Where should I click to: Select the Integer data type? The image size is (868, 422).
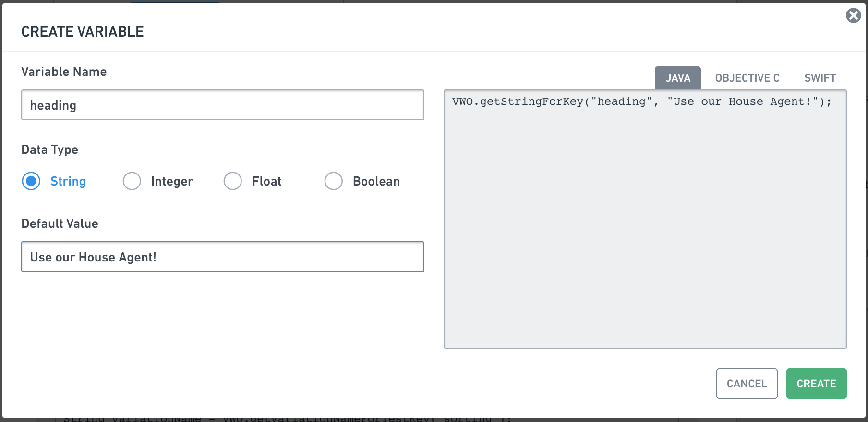click(132, 181)
